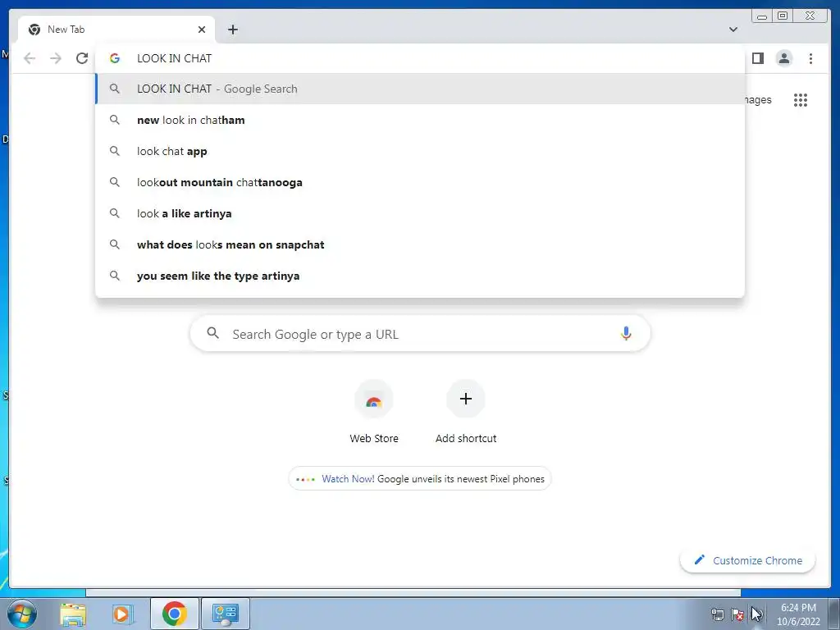Open the Google apps grid

point(801,100)
